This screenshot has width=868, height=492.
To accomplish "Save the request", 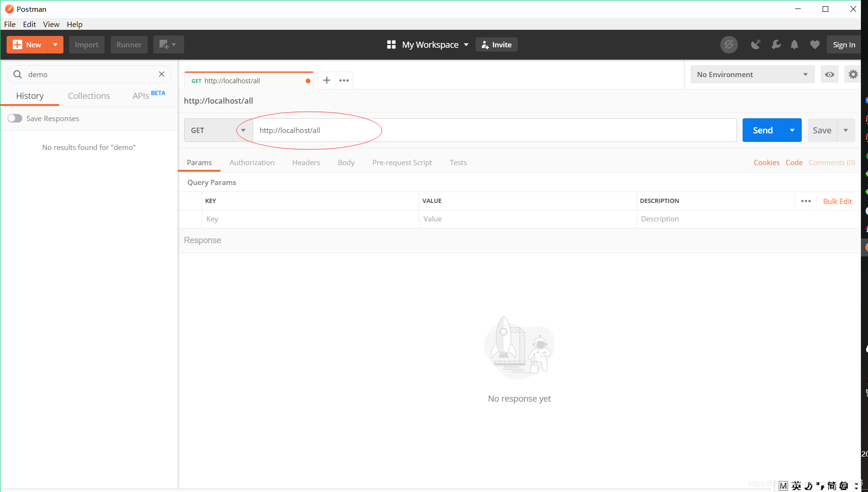I will click(822, 130).
